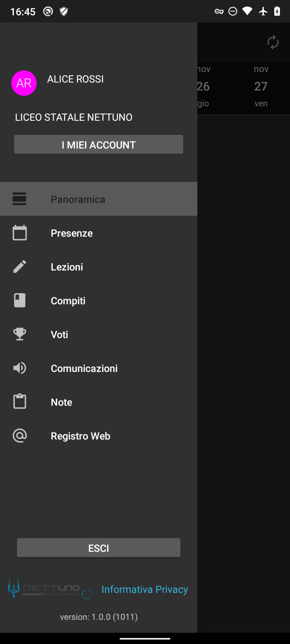This screenshot has width=290, height=644.
Task: Tap the Nettuno logo in footer
Action: click(49, 589)
